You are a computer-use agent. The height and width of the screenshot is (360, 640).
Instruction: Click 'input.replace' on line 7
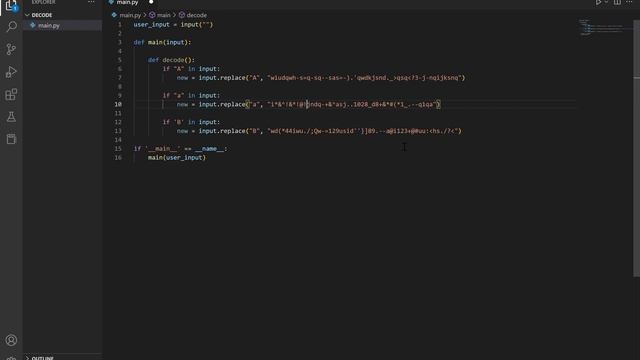(x=222, y=78)
